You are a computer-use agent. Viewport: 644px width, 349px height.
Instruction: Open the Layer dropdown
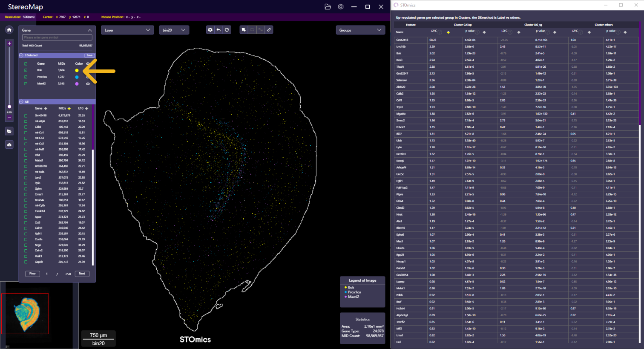[127, 30]
